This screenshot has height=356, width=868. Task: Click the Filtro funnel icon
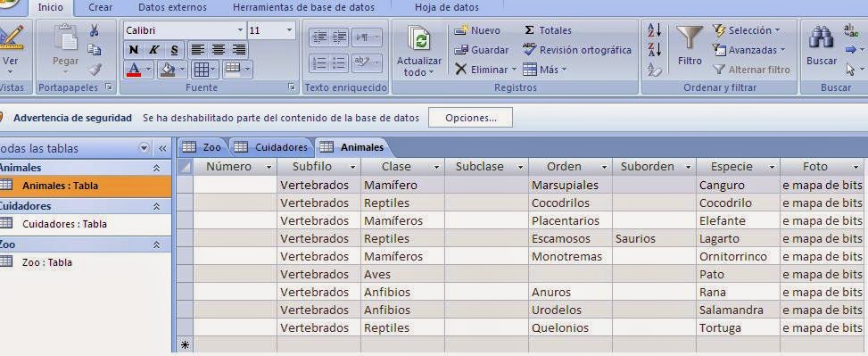(x=690, y=38)
